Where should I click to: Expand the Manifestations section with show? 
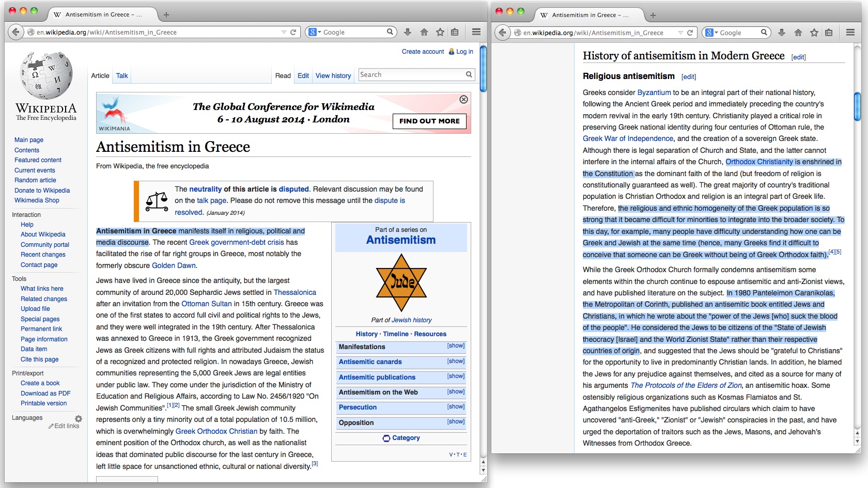point(456,346)
